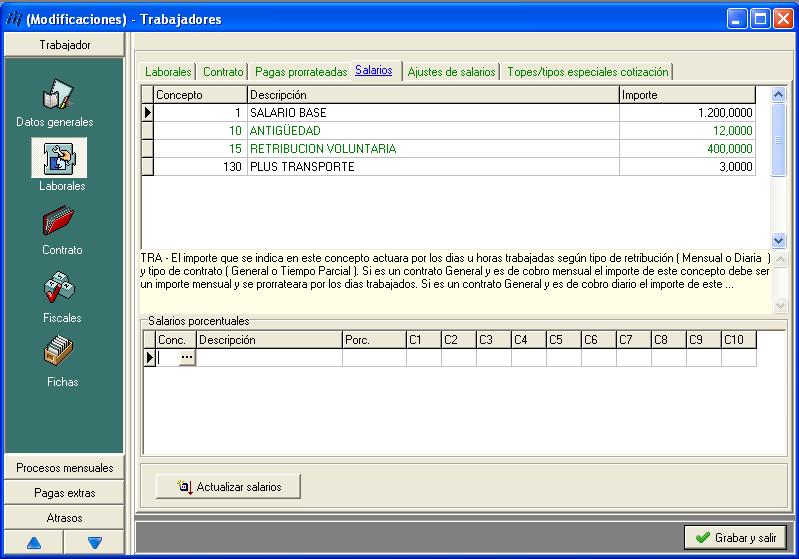Viewport: 799px width, 559px height.
Task: Click the Concepto column header
Action: click(200, 95)
